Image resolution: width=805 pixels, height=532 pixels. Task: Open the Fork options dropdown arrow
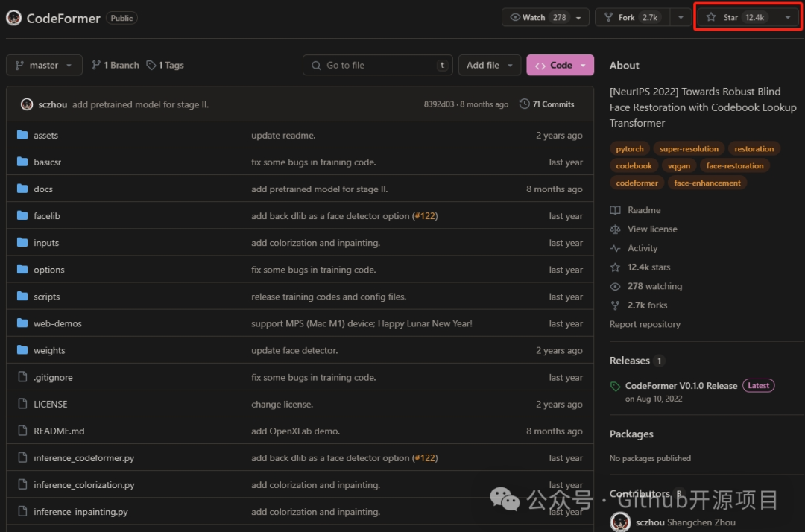click(x=681, y=17)
